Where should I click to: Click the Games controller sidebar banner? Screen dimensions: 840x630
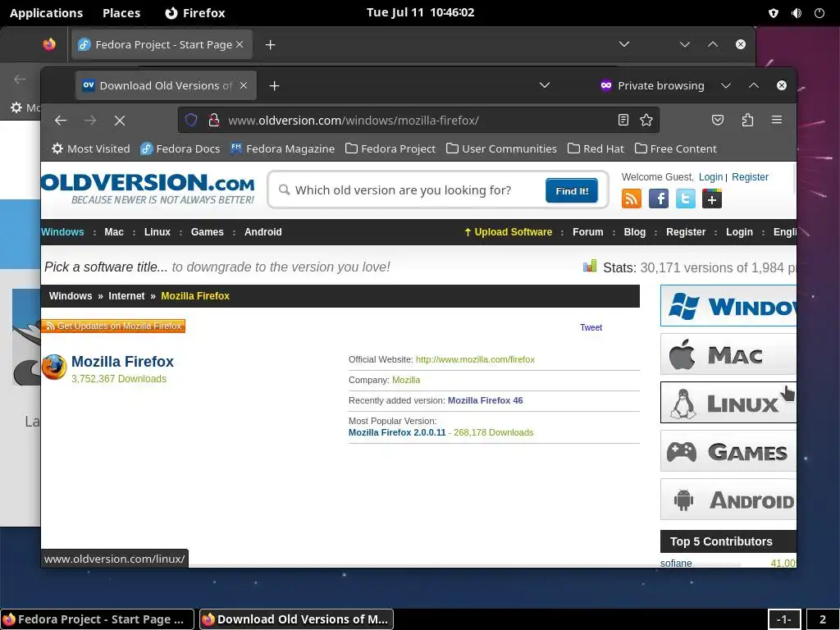pos(728,452)
